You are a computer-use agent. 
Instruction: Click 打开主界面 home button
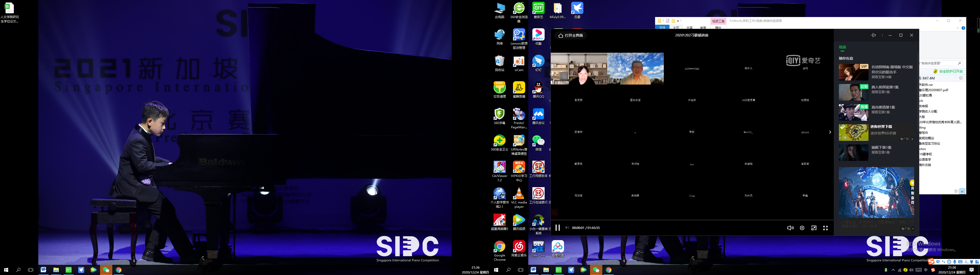[x=571, y=35]
